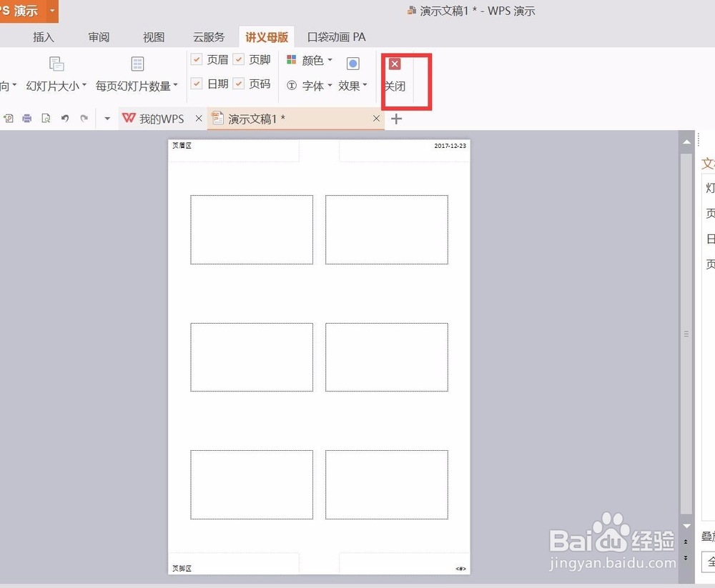Click the export icon left of print
Screen dimensions: 715x588
coord(8,119)
